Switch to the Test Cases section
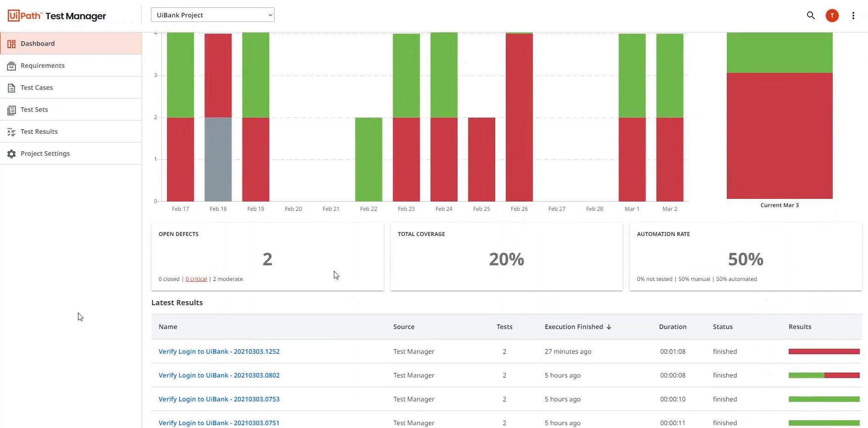Image resolution: width=868 pixels, height=428 pixels. point(36,88)
